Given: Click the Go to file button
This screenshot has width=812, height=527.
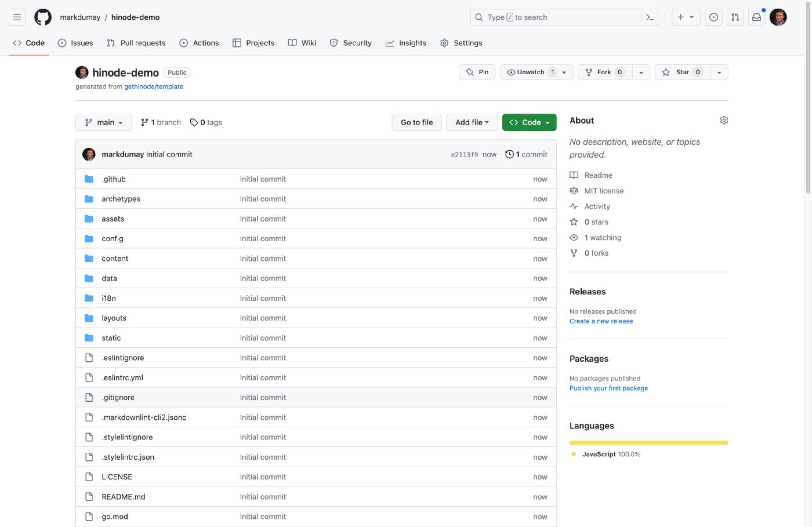Looking at the screenshot, I should pos(416,122).
